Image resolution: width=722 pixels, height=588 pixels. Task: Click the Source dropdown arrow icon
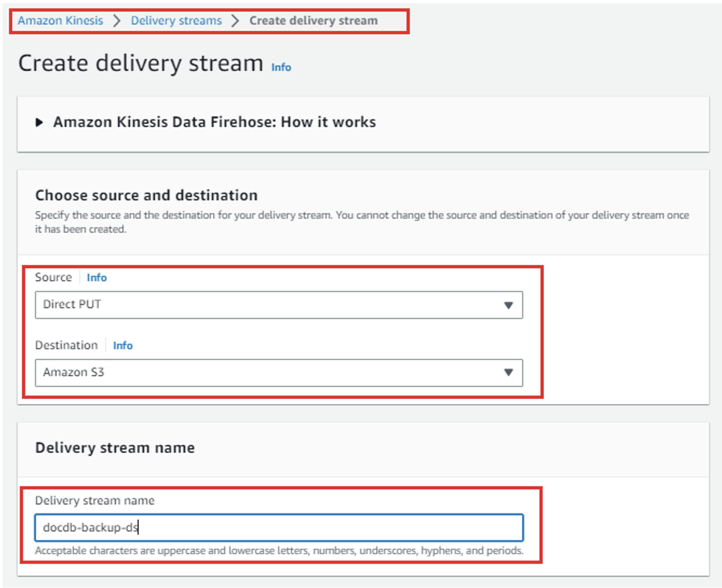click(x=509, y=305)
